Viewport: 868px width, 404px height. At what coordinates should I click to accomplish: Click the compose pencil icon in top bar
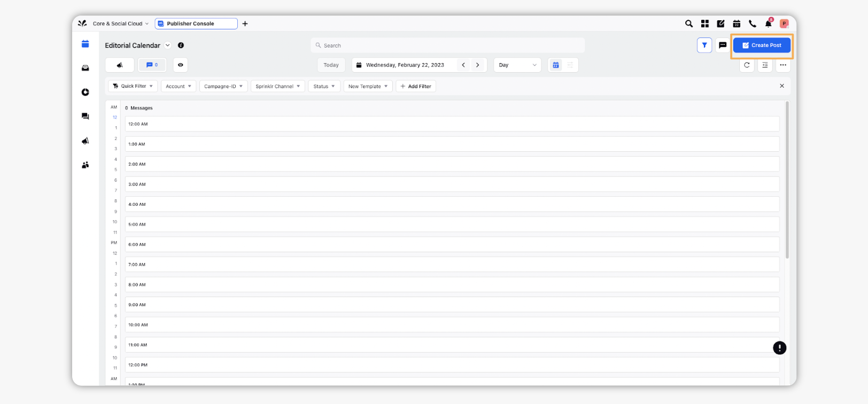pyautogui.click(x=720, y=24)
